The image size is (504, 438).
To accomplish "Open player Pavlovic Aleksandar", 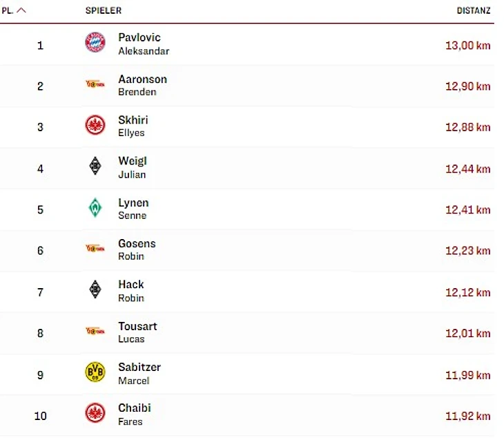I will 143,44.
